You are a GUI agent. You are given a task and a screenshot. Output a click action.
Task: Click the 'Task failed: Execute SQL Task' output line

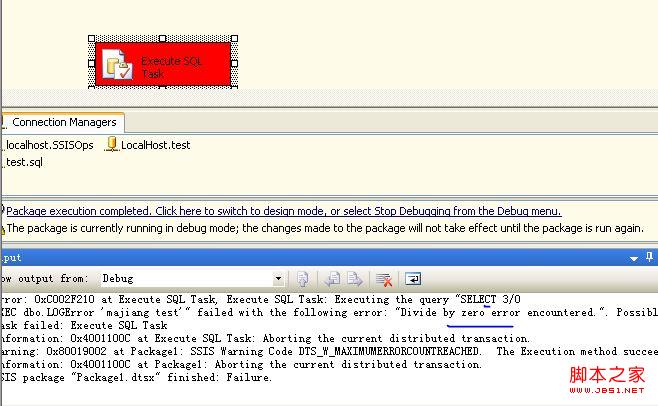[85, 325]
